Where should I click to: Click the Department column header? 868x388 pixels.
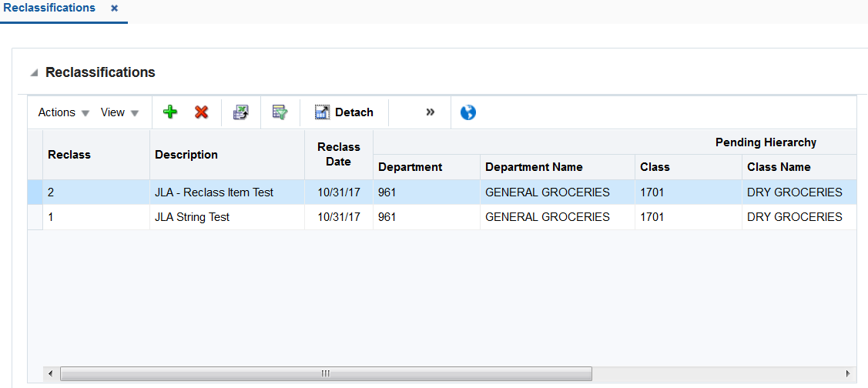point(426,166)
